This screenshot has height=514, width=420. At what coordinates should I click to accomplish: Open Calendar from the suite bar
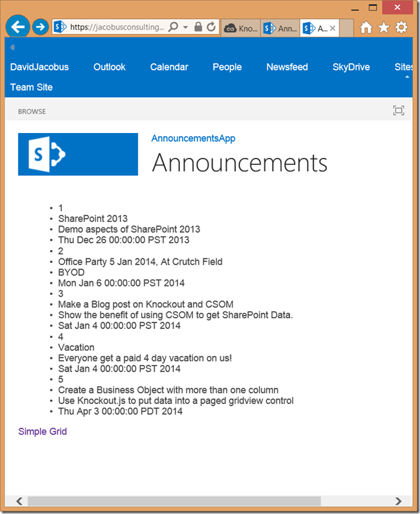(x=169, y=67)
